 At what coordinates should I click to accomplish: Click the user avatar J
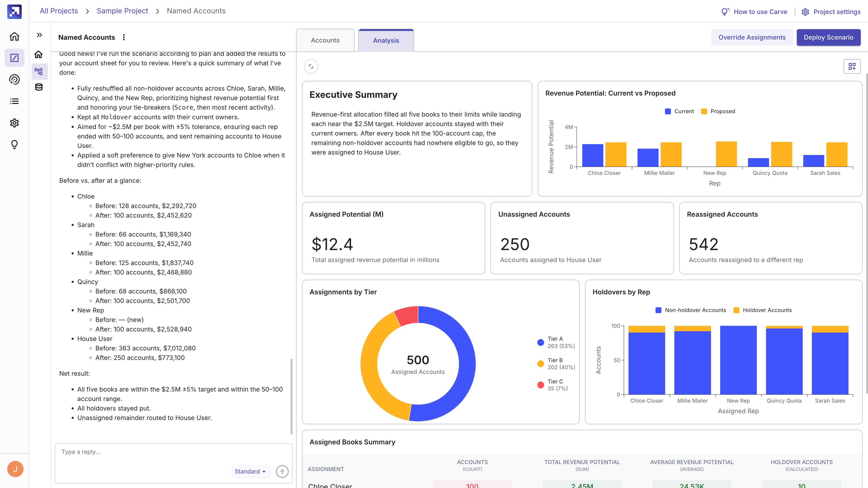[x=15, y=469]
